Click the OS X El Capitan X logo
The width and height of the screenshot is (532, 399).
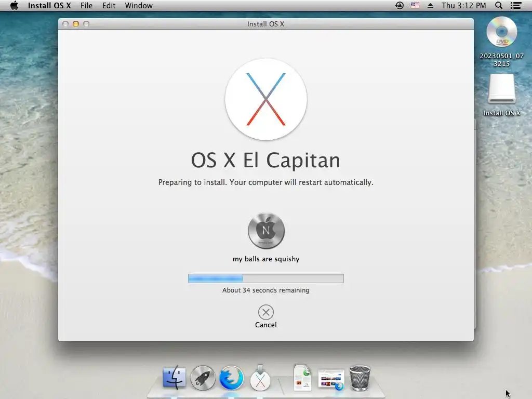point(265,99)
